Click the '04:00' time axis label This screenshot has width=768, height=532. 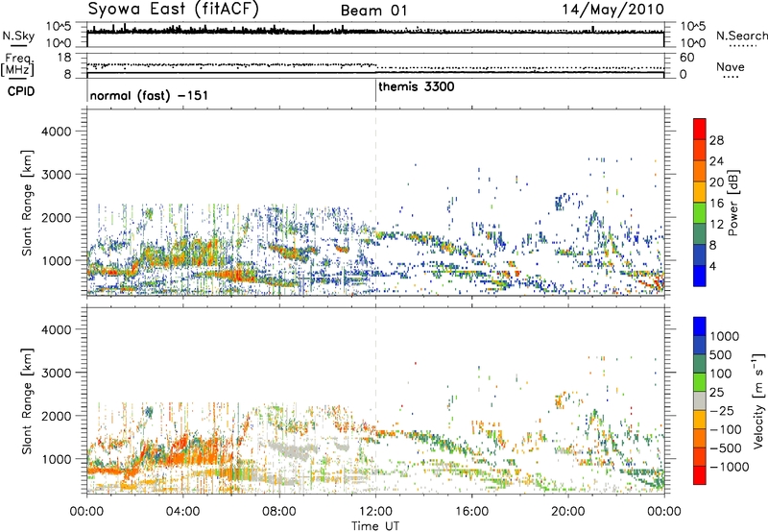(182, 512)
